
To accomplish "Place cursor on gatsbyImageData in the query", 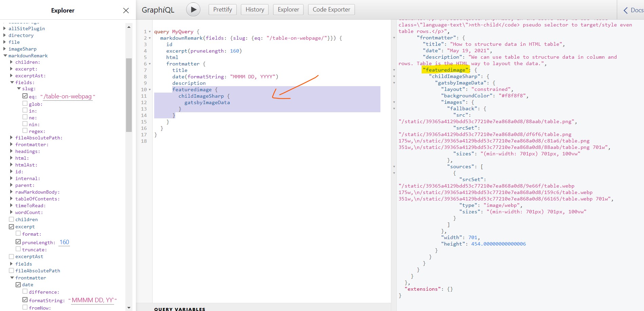I will pos(207,102).
